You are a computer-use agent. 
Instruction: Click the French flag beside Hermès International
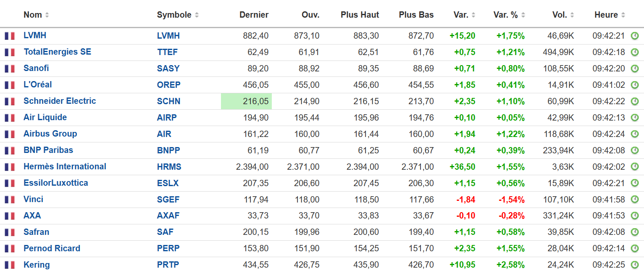10,167
